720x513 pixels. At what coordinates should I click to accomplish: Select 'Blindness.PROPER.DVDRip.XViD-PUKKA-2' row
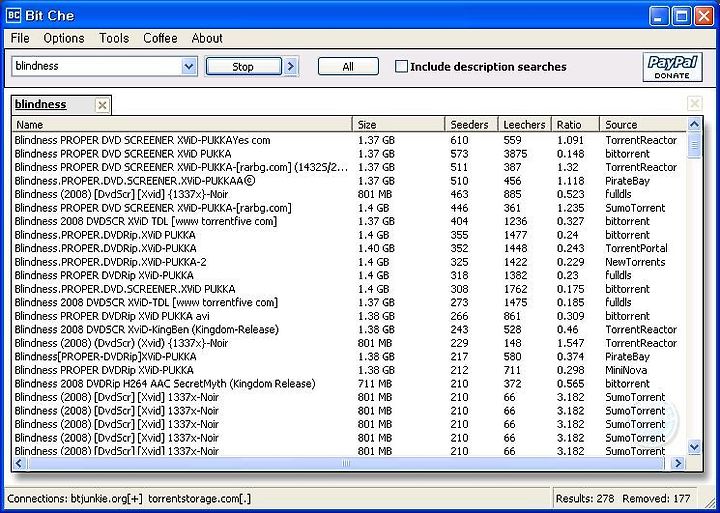coord(349,262)
